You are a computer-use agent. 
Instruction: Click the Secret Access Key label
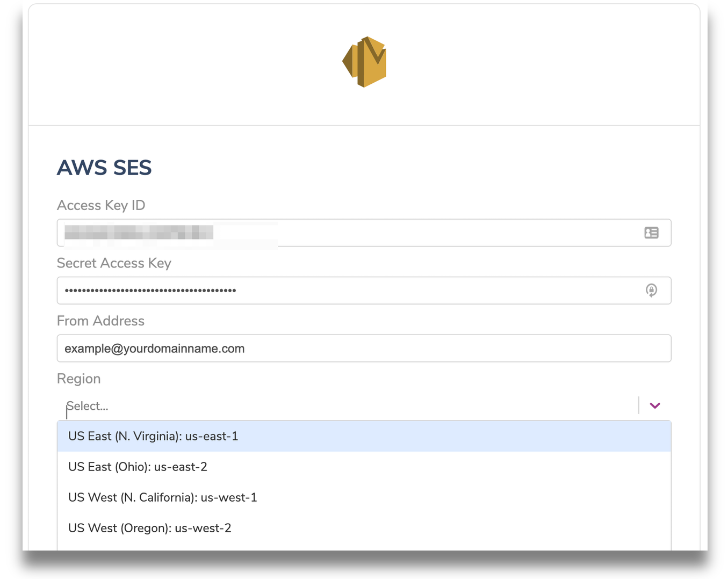[114, 263]
